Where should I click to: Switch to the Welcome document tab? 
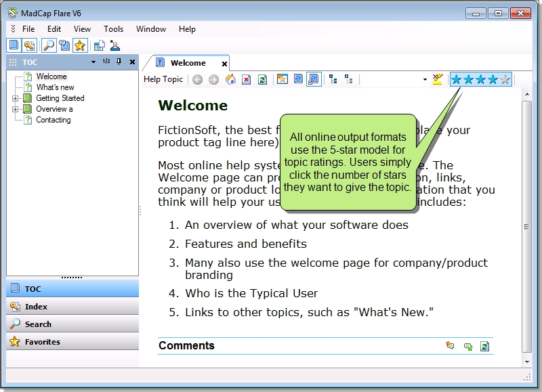[188, 63]
